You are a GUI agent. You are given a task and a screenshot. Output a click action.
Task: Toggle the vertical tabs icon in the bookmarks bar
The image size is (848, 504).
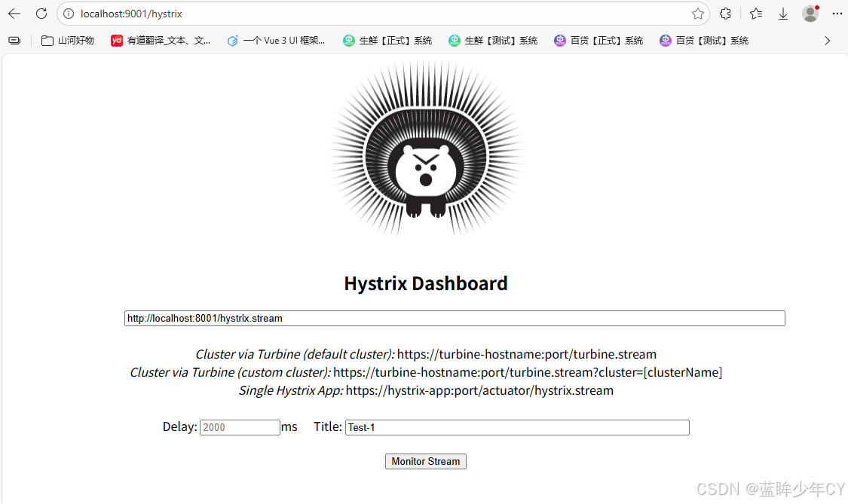(14, 41)
